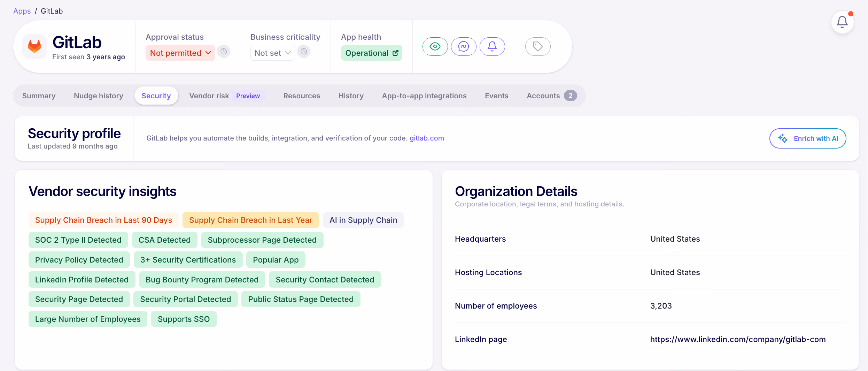The image size is (868, 371).
Task: Click the AI in Supply Chain tag
Action: coord(363,220)
